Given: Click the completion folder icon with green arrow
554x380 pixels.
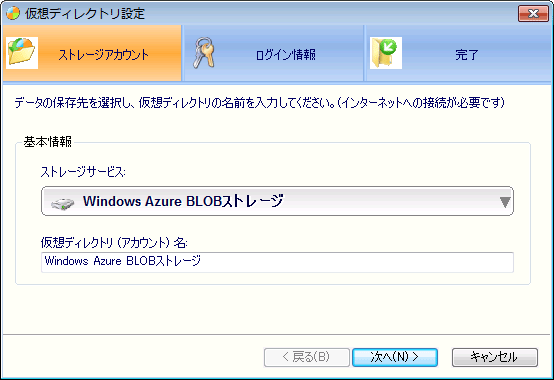Looking at the screenshot, I should (386, 53).
